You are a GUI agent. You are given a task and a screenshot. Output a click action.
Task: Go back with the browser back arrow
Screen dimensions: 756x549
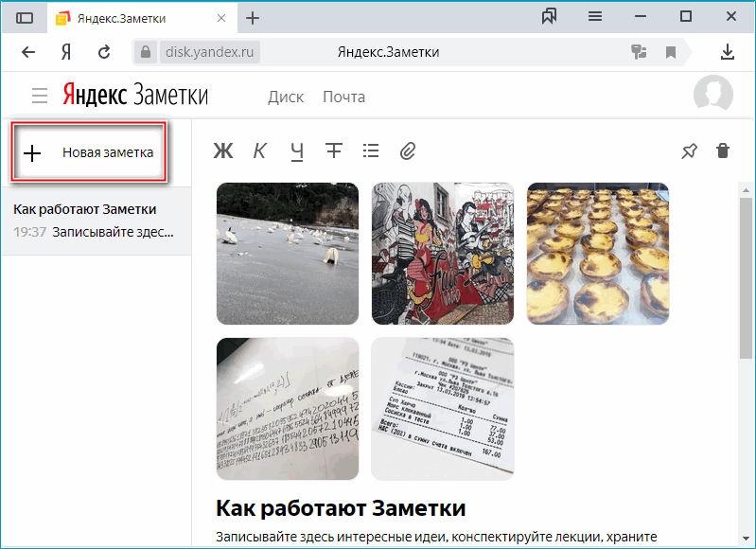pyautogui.click(x=28, y=52)
